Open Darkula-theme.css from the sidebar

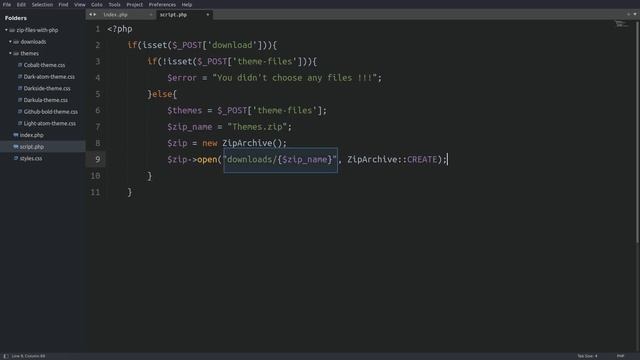[46, 100]
